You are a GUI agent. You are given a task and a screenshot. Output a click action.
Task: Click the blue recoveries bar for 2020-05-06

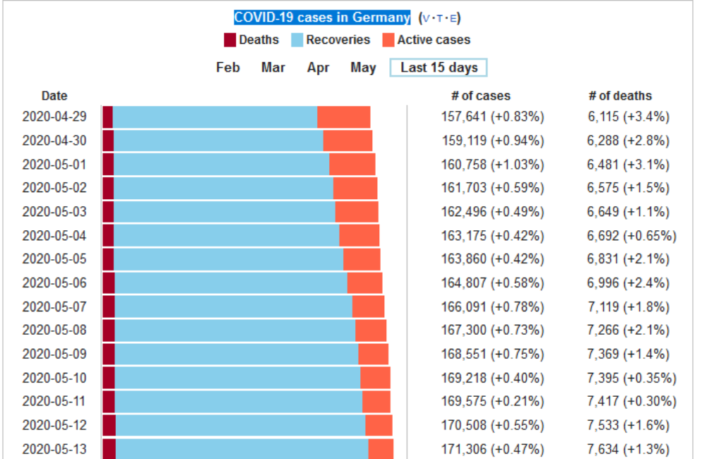pos(231,283)
